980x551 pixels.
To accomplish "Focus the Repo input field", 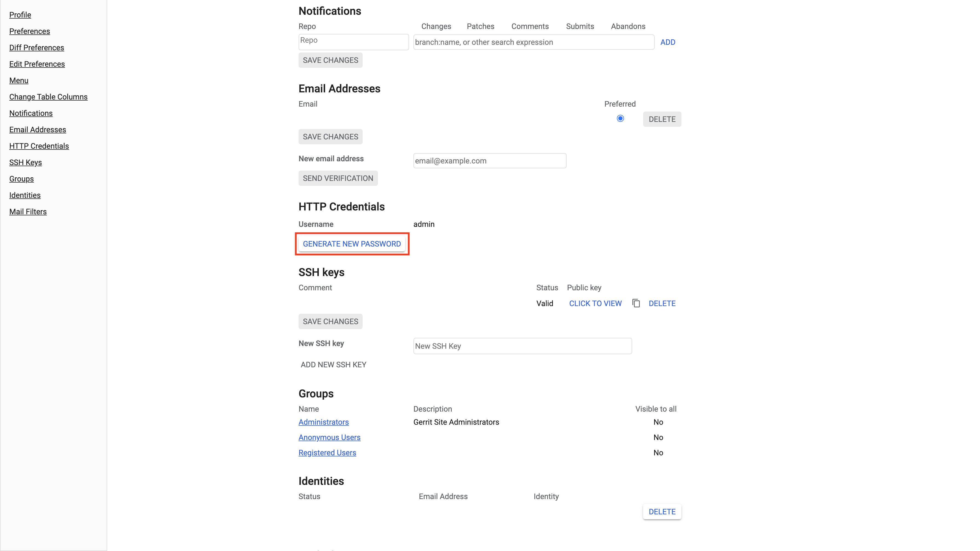I will pos(353,42).
